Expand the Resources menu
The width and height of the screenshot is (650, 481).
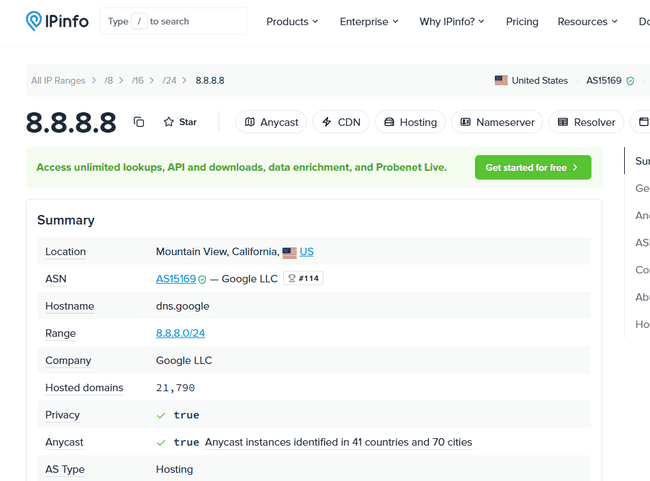pyautogui.click(x=587, y=22)
